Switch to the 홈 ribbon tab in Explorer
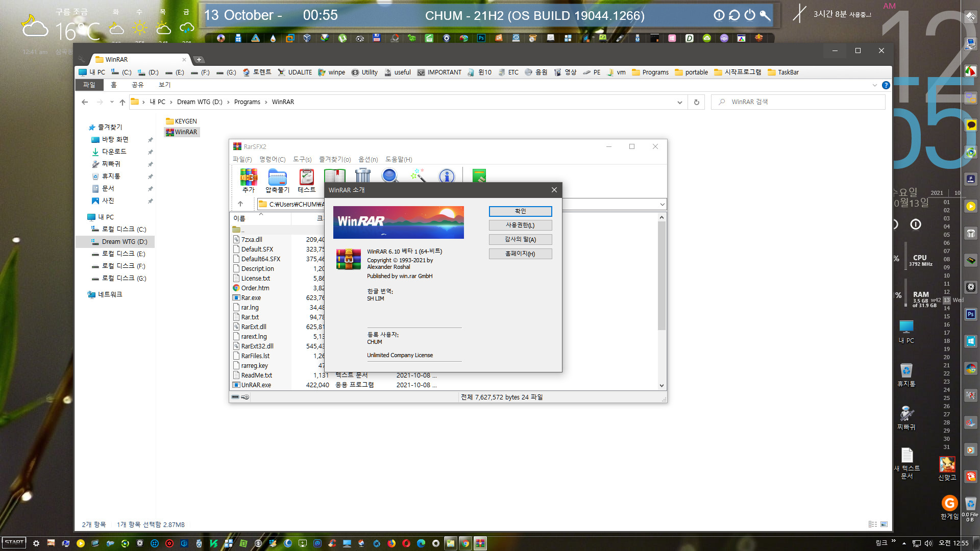The height and width of the screenshot is (551, 980). pos(114,85)
